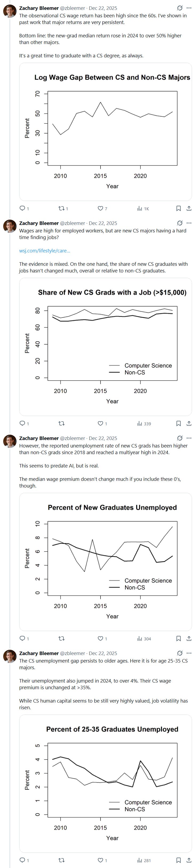Open the @zbleemer handle on the first tweet
This screenshot has width=196, height=868.
click(73, 8)
